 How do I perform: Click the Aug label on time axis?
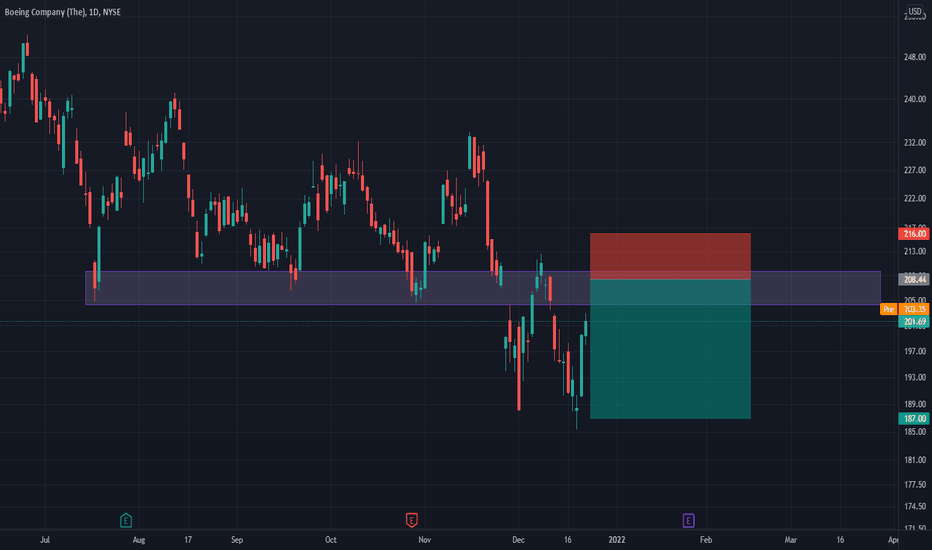coord(138,540)
